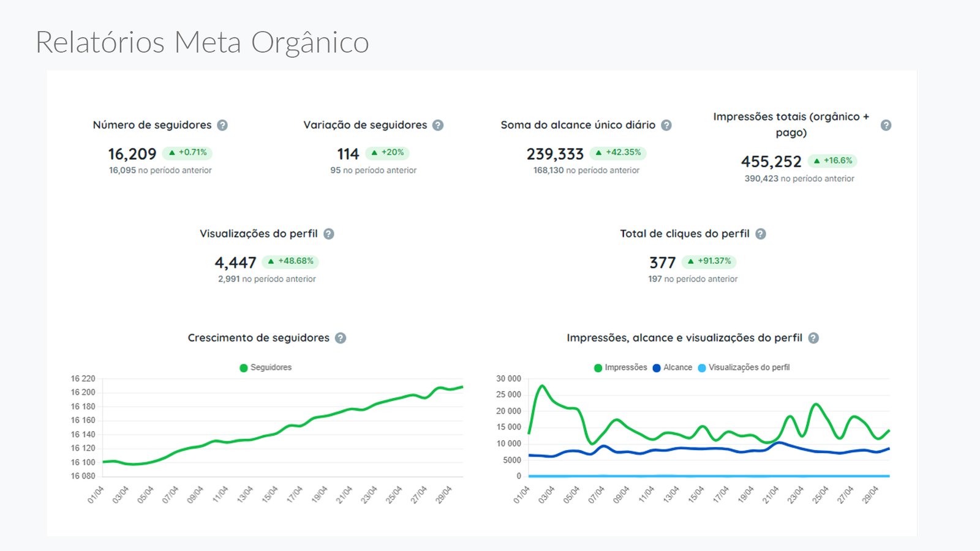Open help for Crescimento de seguidores chart

pyautogui.click(x=341, y=338)
